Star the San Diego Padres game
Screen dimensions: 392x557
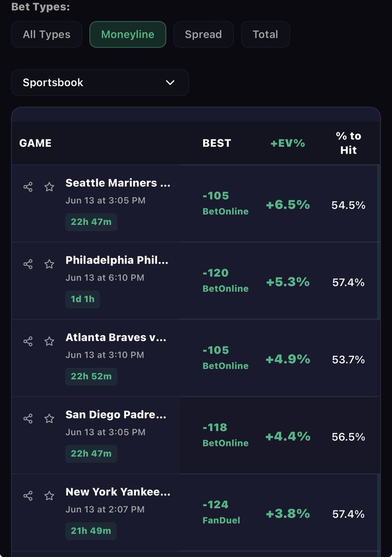click(x=49, y=418)
